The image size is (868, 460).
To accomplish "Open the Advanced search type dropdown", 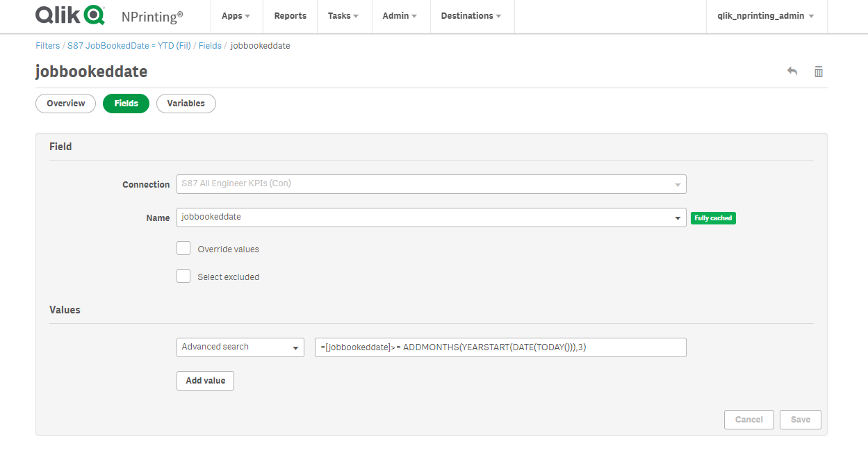I will 240,347.
